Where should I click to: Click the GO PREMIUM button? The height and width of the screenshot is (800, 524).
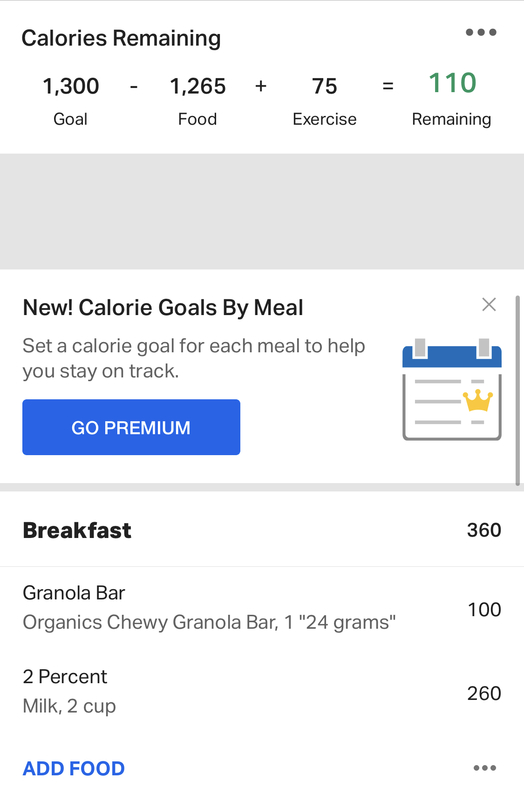pos(131,427)
